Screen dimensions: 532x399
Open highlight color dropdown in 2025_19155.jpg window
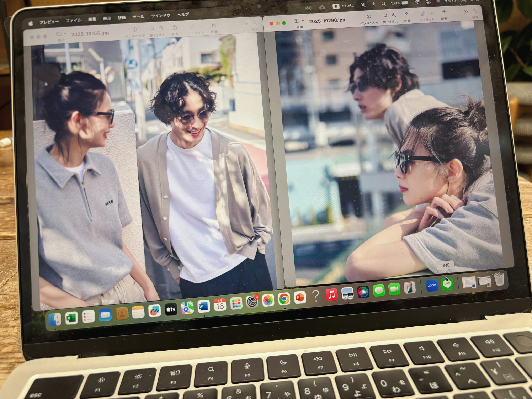tap(201, 26)
